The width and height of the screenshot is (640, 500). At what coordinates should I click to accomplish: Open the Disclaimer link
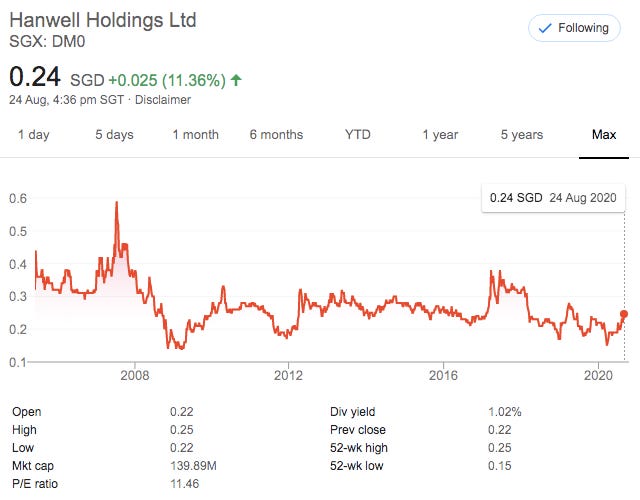click(163, 100)
